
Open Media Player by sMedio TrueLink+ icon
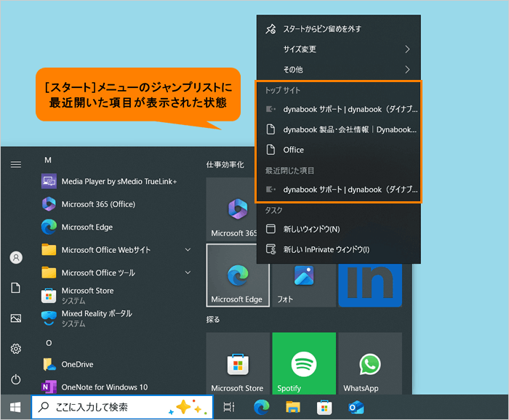click(49, 181)
